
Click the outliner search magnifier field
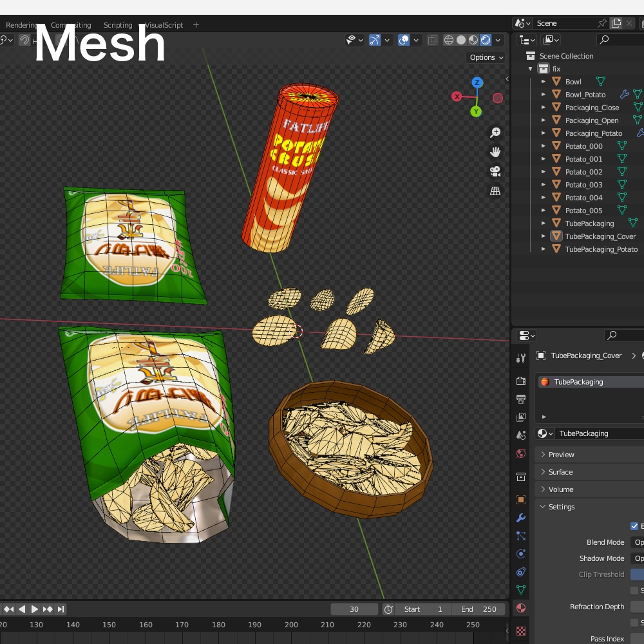click(620, 40)
